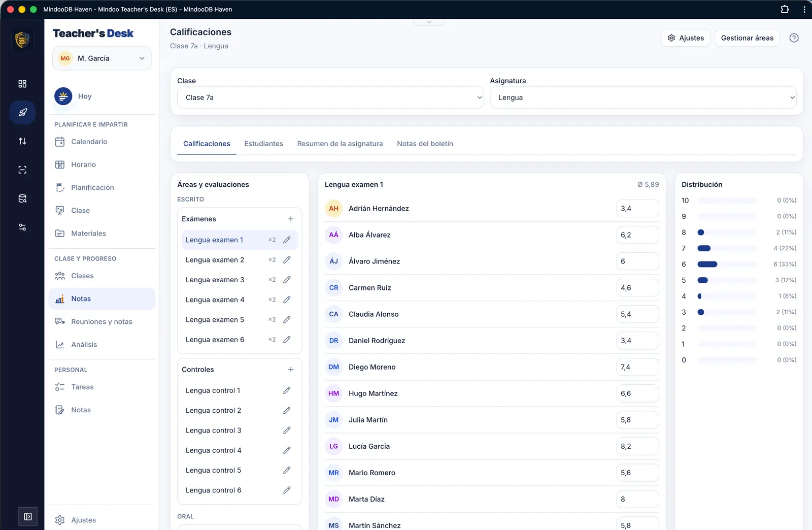
Task: Add new exam with Exámenes plus icon
Action: pos(291,219)
